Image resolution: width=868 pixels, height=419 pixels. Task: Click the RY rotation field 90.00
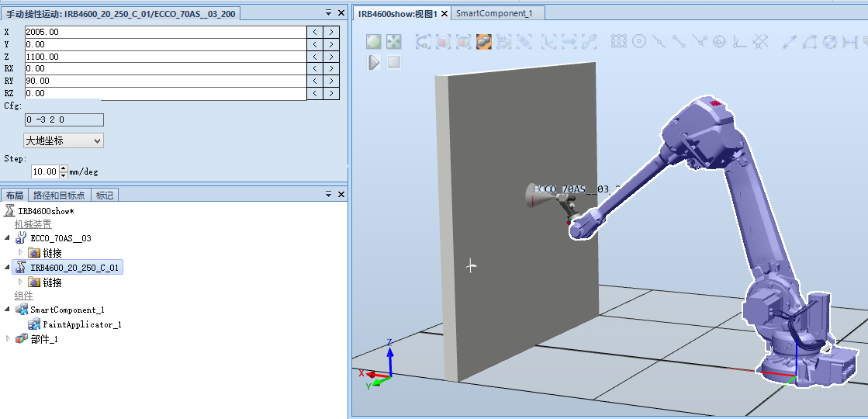(x=165, y=81)
